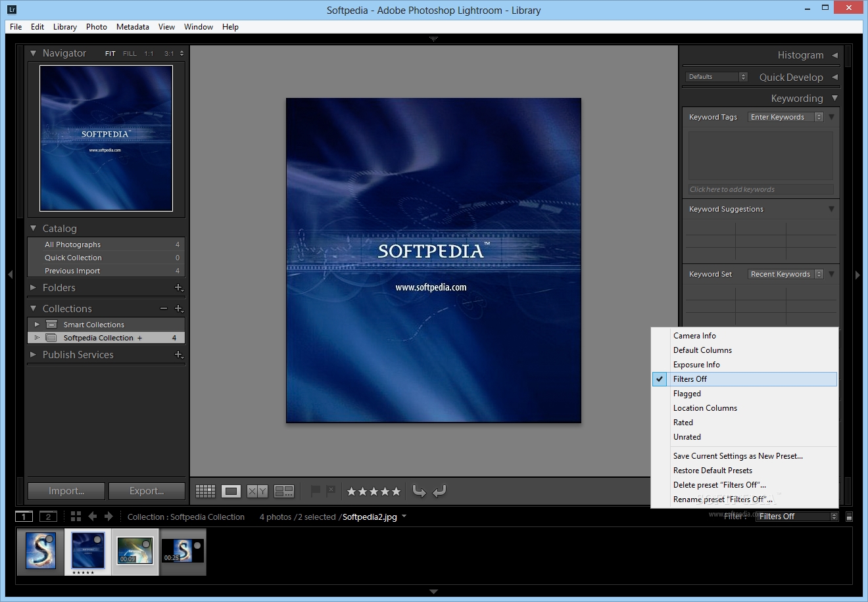Click the rotate counter-clockwise arrow icon
Viewport: 868px width, 602px height.
[419, 491]
